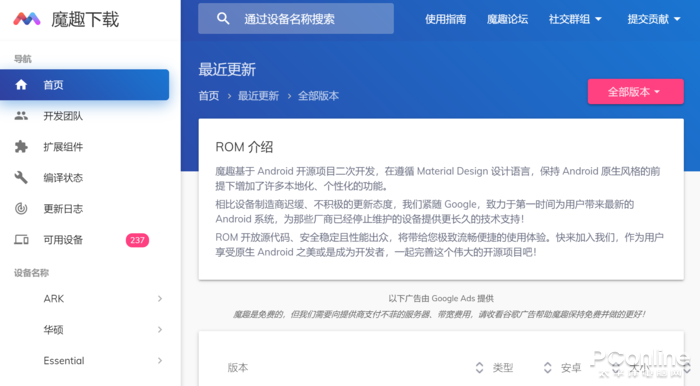This screenshot has width=700, height=386.
Task: Click the MoKee logo icon
Action: 27,19
